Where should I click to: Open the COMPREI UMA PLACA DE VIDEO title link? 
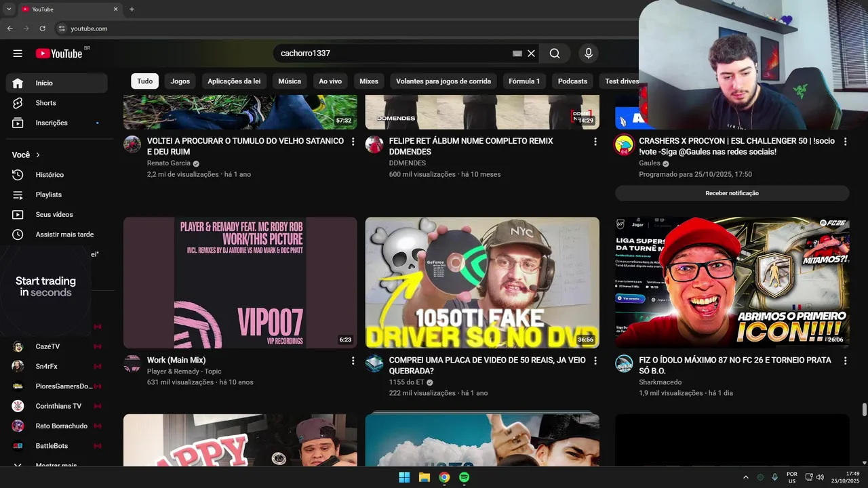pos(487,365)
